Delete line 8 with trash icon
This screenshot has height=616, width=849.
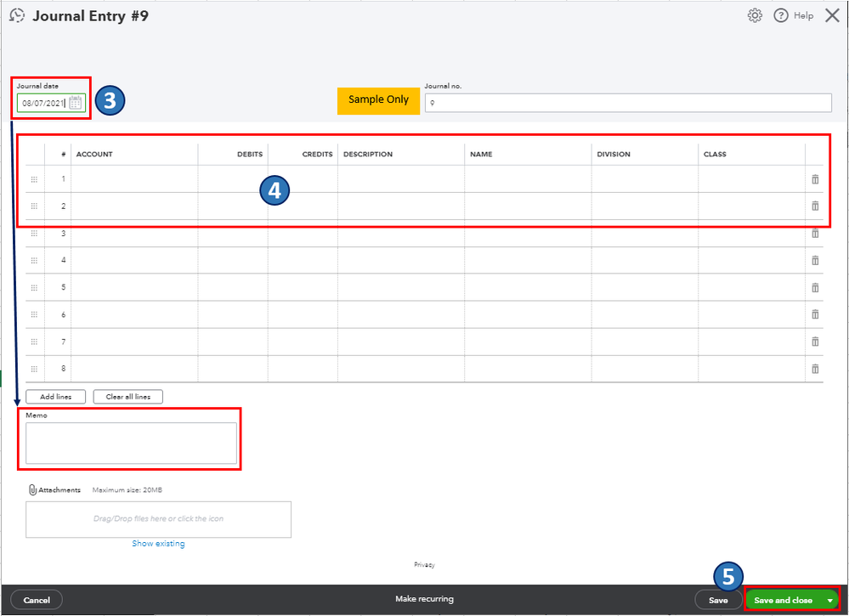(x=815, y=369)
